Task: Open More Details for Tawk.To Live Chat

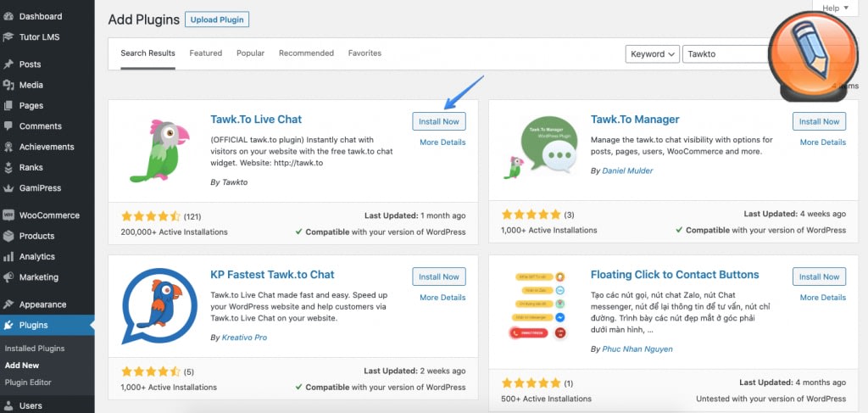Action: pyautogui.click(x=442, y=142)
